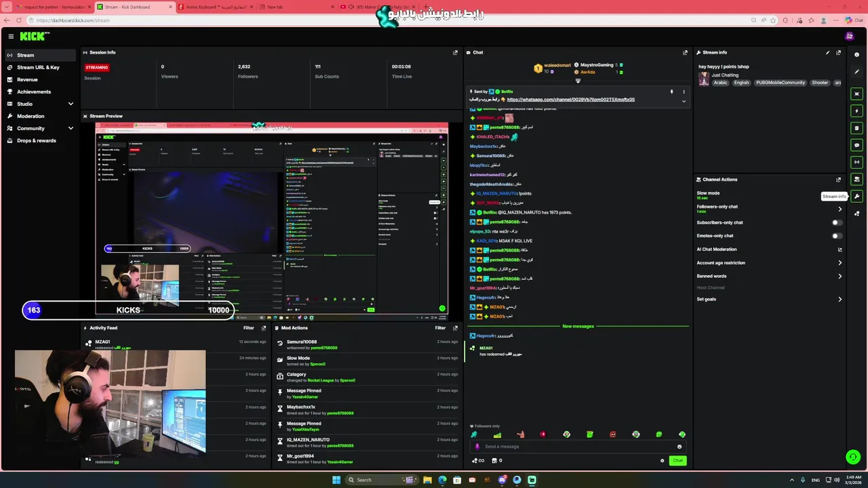Click the Slow Mode mod action entry
Viewport: 868px width, 488px height.
(x=366, y=361)
